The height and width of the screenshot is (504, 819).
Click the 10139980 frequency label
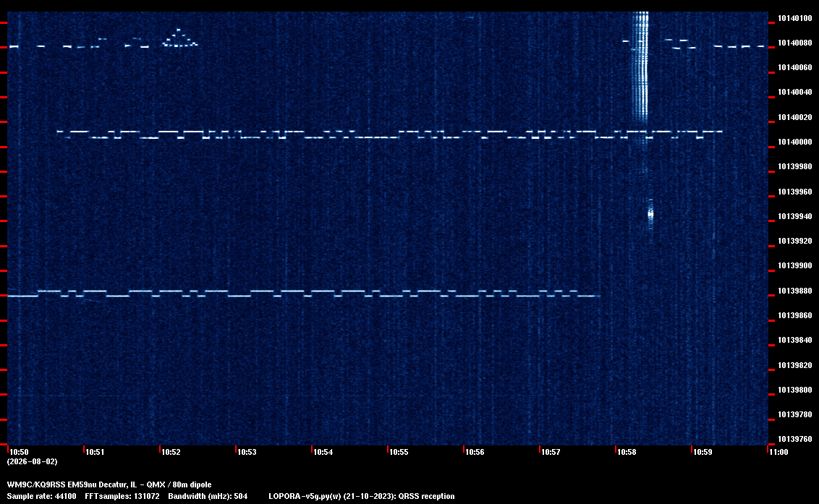(795, 166)
